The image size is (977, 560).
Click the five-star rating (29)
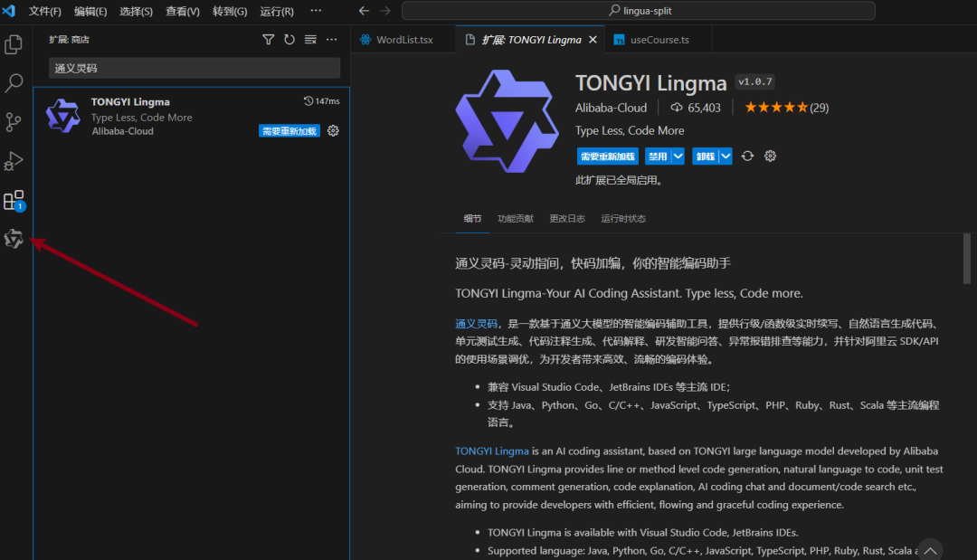tap(786, 108)
